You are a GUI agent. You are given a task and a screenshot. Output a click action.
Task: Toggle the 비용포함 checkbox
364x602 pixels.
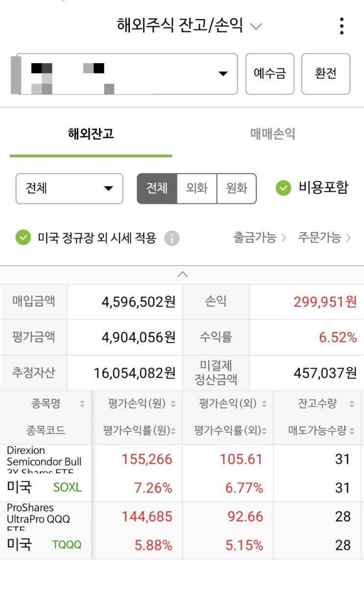click(283, 188)
